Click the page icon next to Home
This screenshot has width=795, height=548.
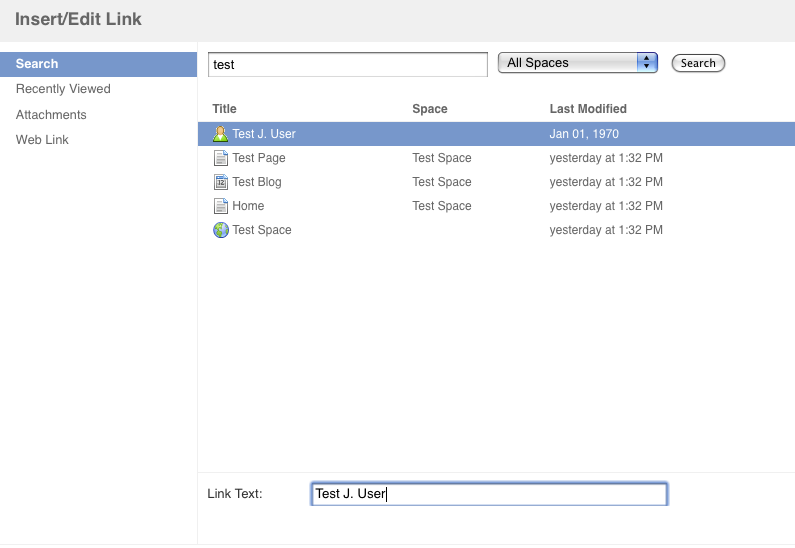(221, 206)
